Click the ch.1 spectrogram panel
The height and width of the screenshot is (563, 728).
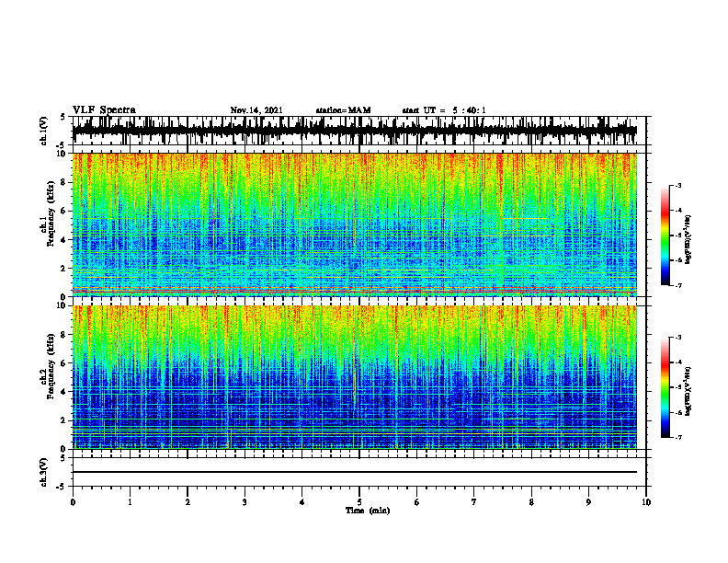[355, 224]
